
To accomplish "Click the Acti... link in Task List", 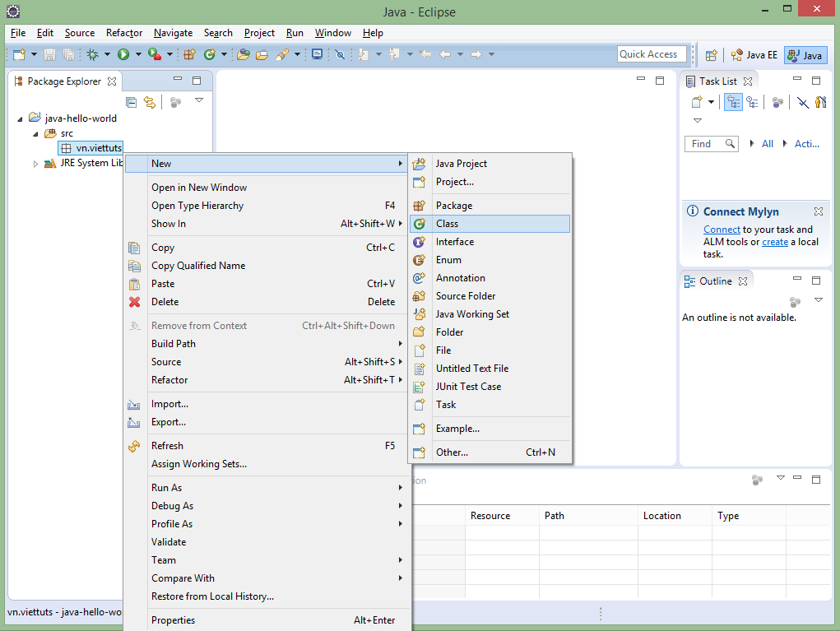I will [x=807, y=143].
